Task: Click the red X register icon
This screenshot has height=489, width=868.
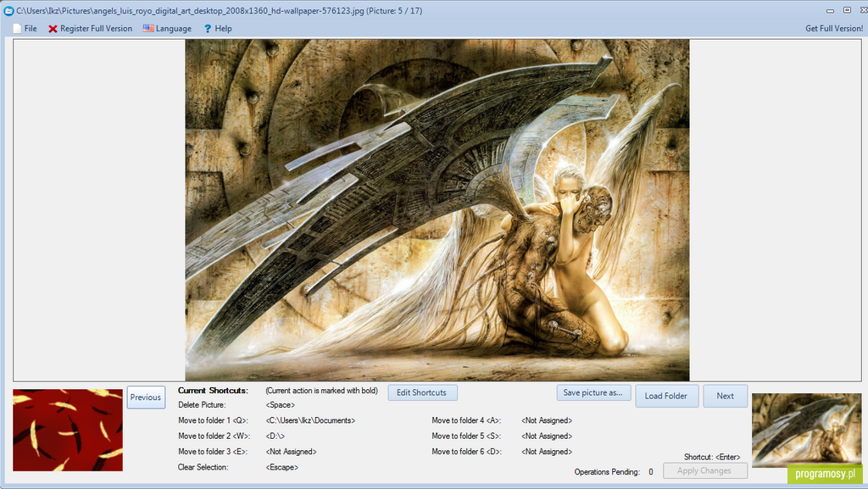Action: click(x=53, y=29)
